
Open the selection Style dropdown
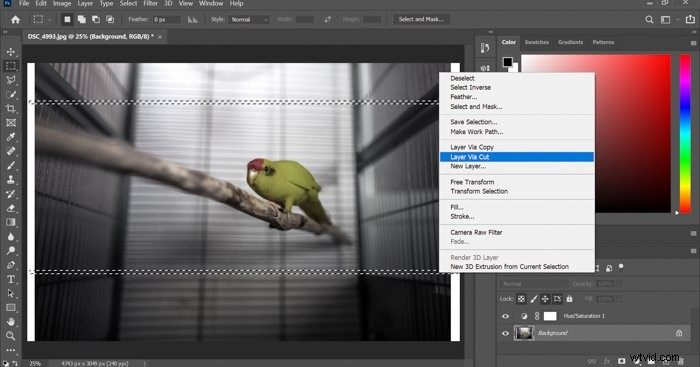point(250,20)
